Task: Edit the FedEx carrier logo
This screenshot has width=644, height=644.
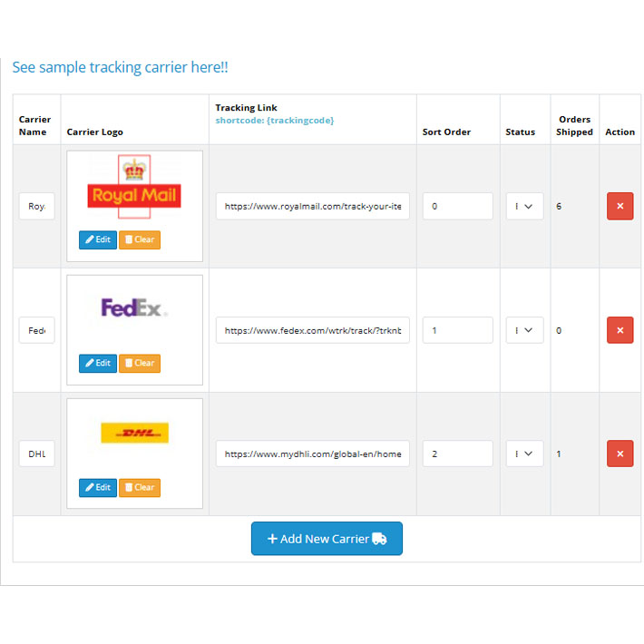Action: point(98,364)
